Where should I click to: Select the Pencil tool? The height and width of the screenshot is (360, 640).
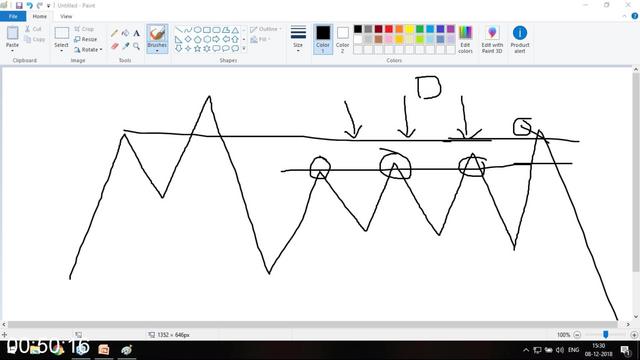click(115, 33)
